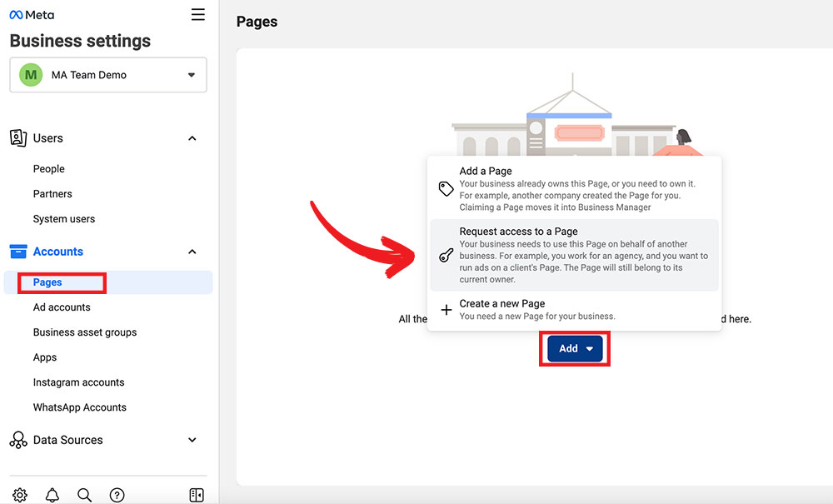
Task: Open System users under Users
Action: click(64, 219)
